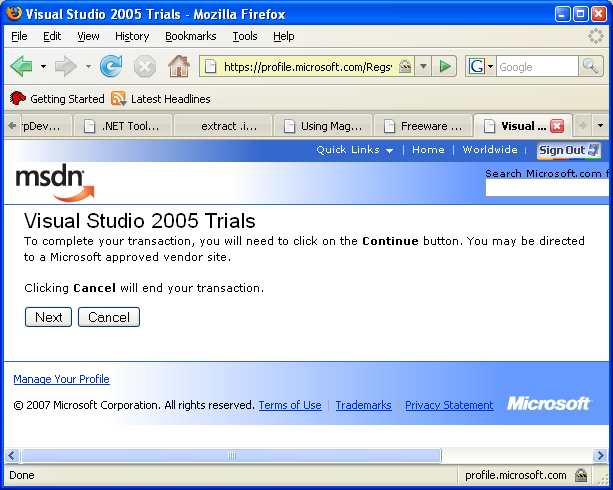Close the Visual Studio tab
The height and width of the screenshot is (490, 613).
pos(557,126)
